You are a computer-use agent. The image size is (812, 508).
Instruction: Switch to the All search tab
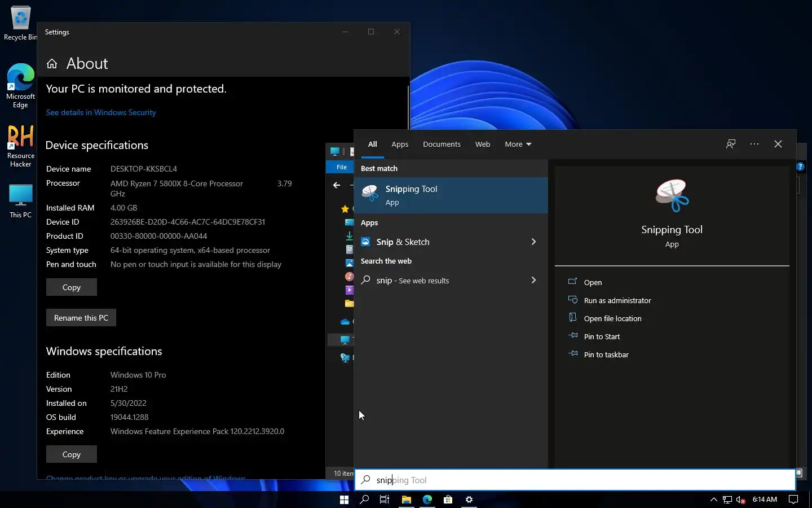pyautogui.click(x=373, y=144)
